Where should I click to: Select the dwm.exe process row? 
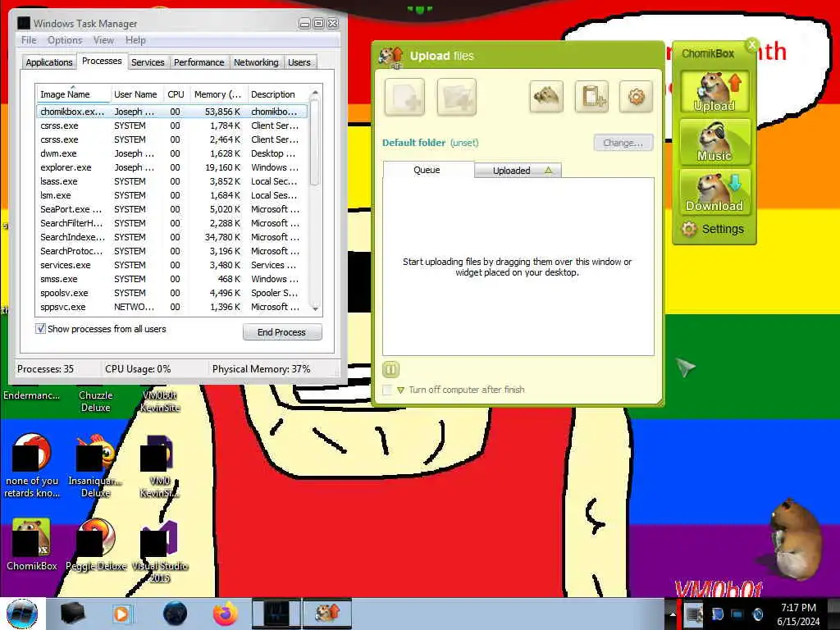pos(172,153)
